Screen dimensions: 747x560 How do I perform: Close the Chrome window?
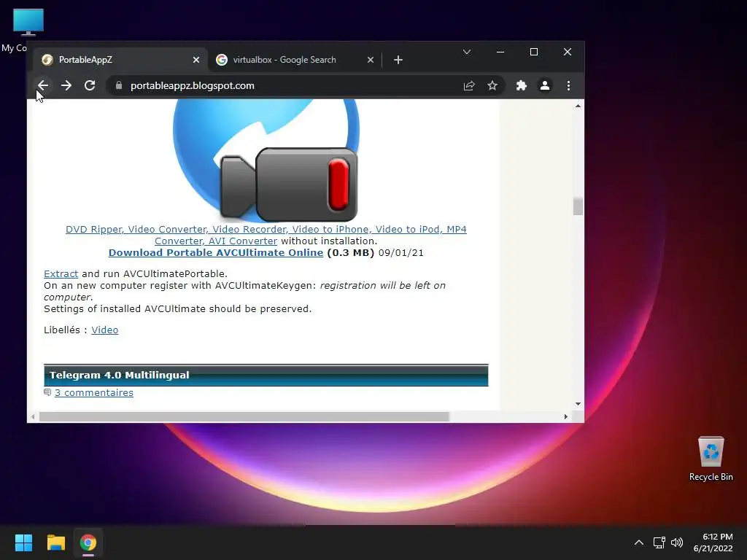pos(568,52)
